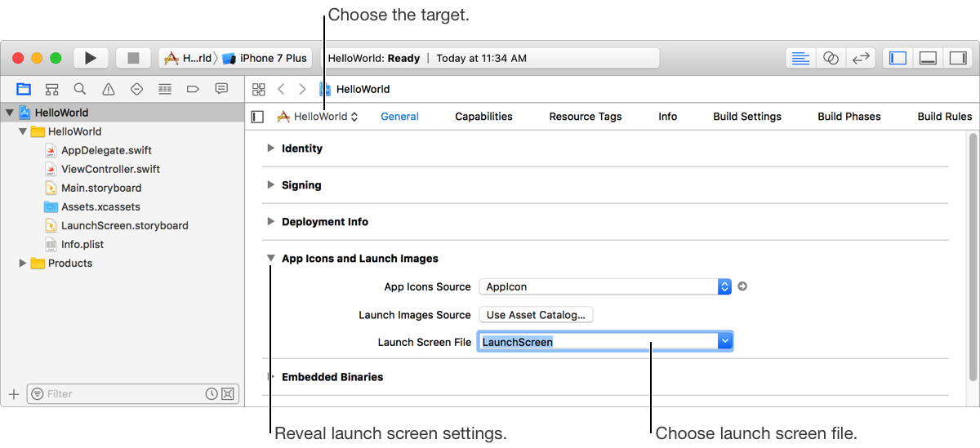980x448 pixels.
Task: Select AppDelegate.swift in the navigator
Action: coord(106,150)
